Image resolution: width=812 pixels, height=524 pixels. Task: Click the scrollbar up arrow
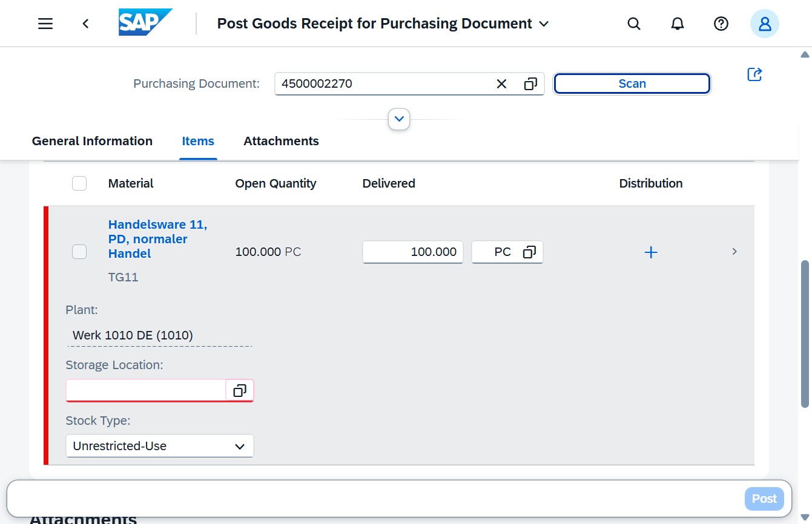coord(805,54)
